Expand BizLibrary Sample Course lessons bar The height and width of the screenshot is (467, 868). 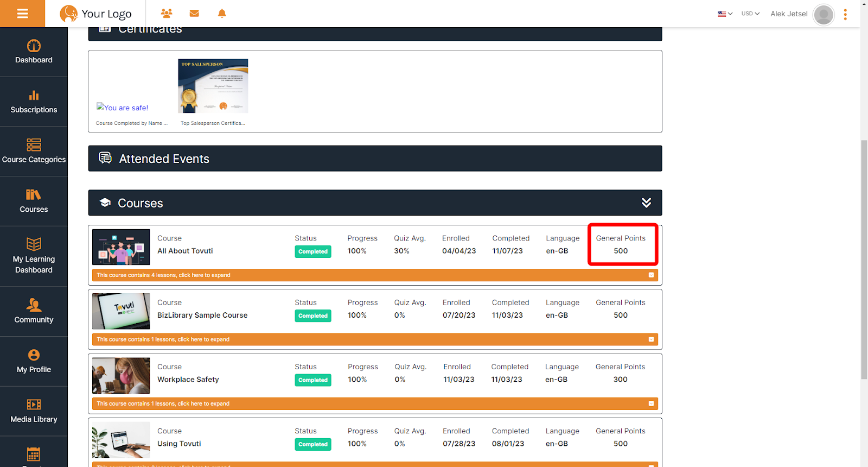pos(375,339)
